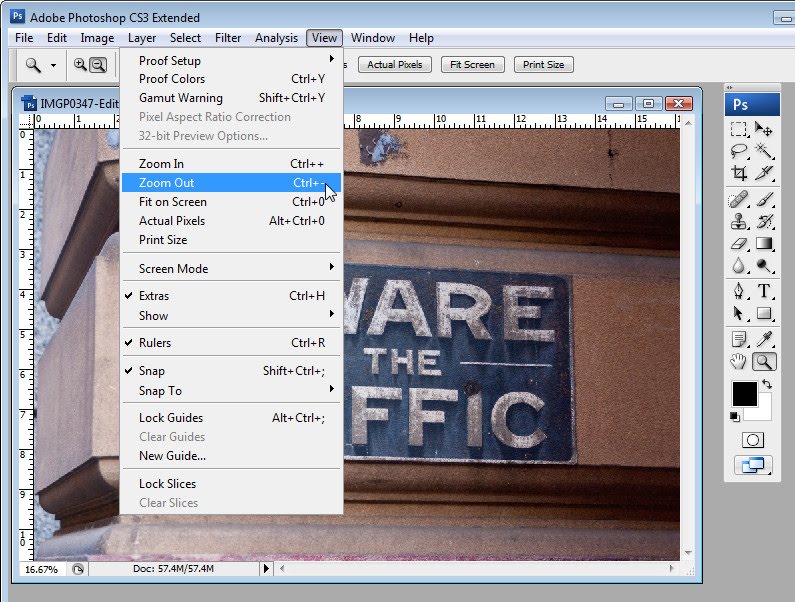Viewport: 795px width, 602px height.
Task: Select the Zoom tool in toolbox
Action: (x=764, y=362)
